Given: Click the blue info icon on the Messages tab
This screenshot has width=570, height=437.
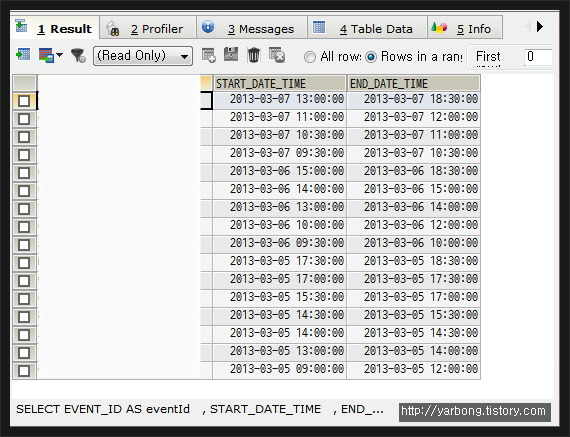Looking at the screenshot, I should [x=208, y=27].
